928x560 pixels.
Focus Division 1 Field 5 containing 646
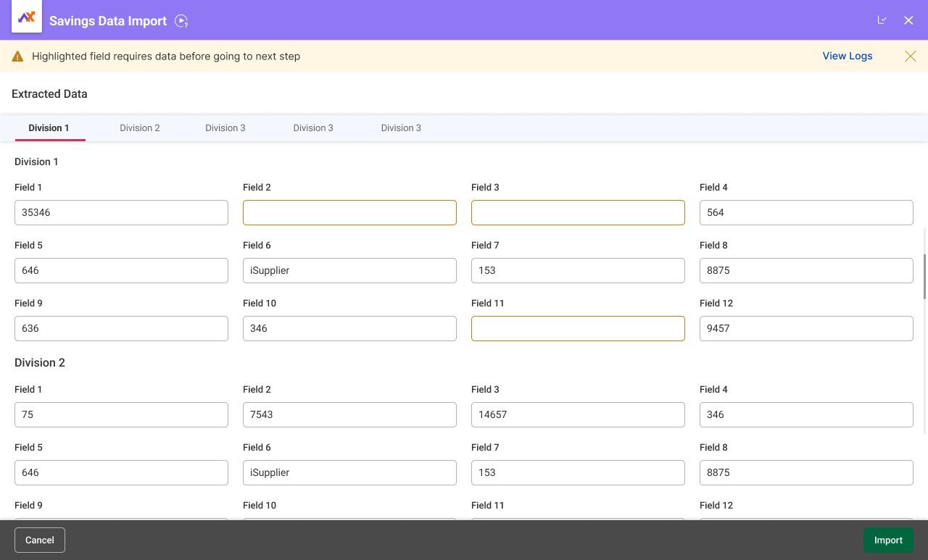click(121, 270)
